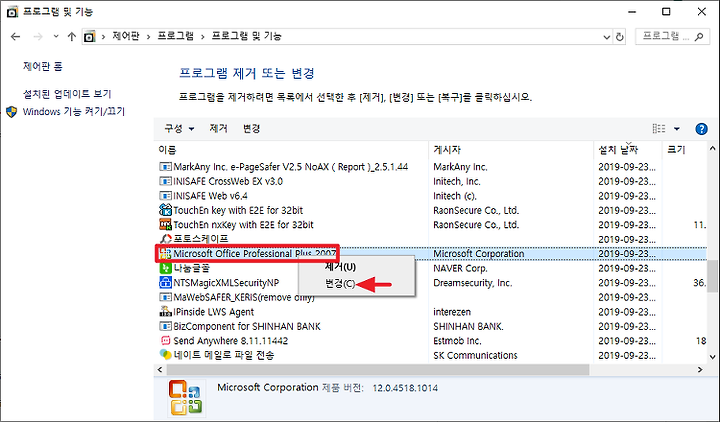The height and width of the screenshot is (422, 720).
Task: Select TouchEn nxKey with E2E icon
Action: pyautogui.click(x=165, y=225)
